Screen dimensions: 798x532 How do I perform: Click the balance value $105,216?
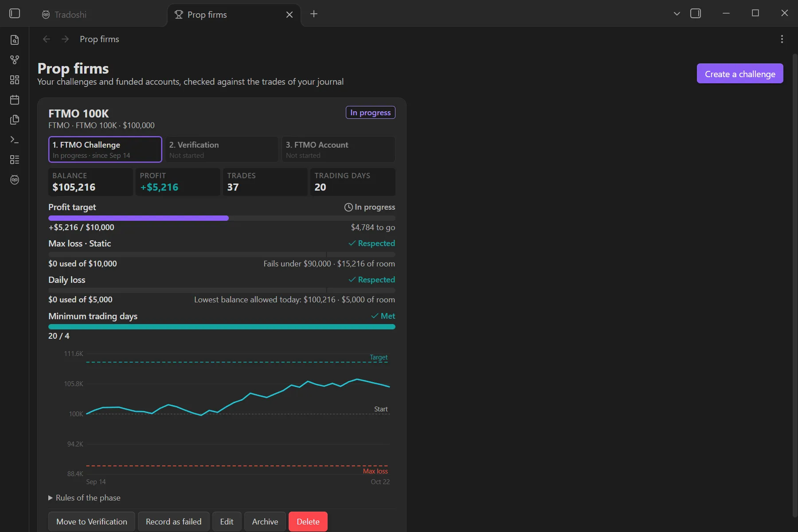coord(74,187)
